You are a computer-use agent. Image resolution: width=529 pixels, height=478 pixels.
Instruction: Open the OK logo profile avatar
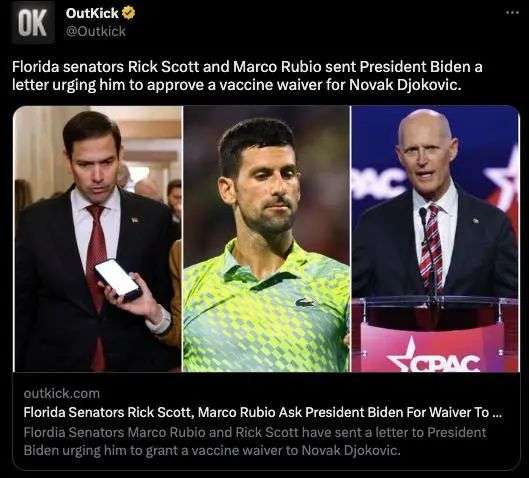[33, 23]
